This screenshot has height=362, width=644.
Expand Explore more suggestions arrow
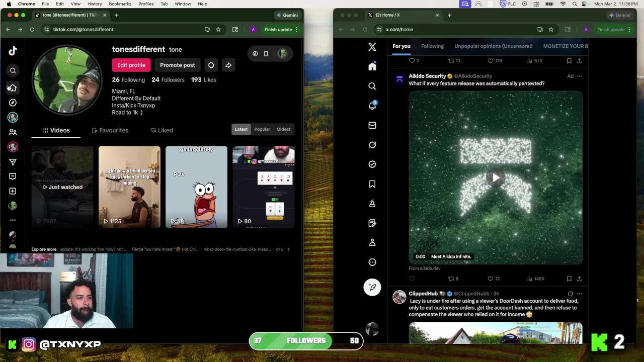pyautogui.click(x=288, y=249)
